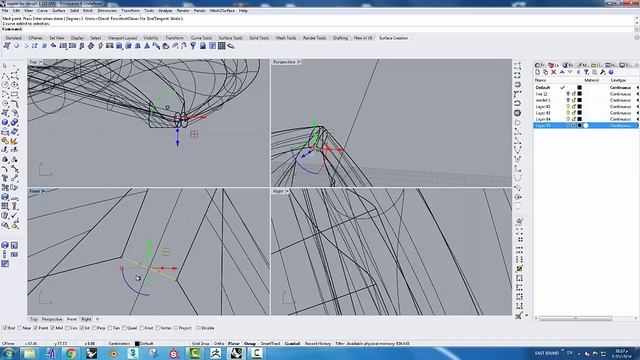The image size is (640, 360).
Task: Toggle Grid Snap in status bar
Action: (x=200, y=344)
